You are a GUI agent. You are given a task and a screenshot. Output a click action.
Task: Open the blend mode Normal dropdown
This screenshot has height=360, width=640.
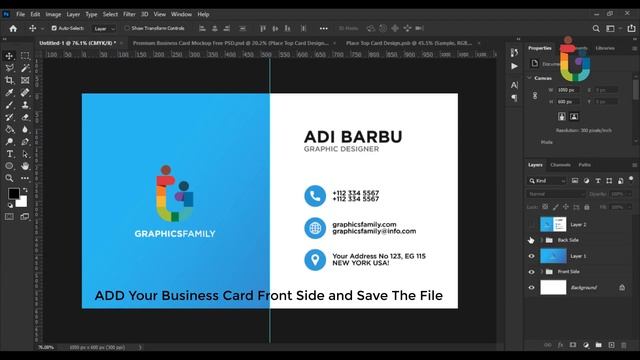556,194
